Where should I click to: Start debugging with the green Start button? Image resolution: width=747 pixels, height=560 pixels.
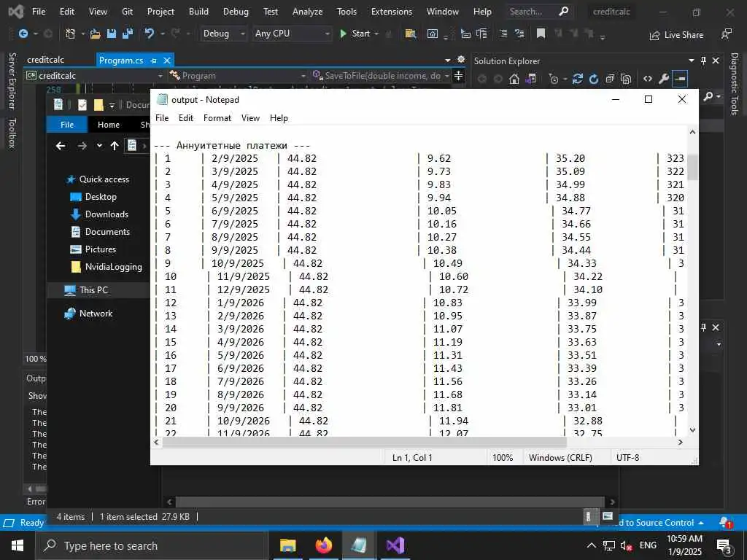tap(355, 34)
